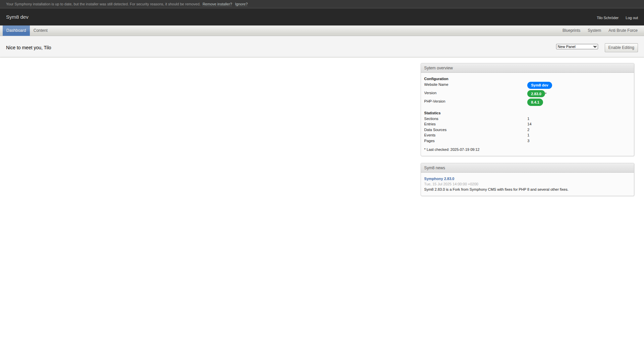
Task: Click the Remove installer link
Action: pyautogui.click(x=217, y=4)
